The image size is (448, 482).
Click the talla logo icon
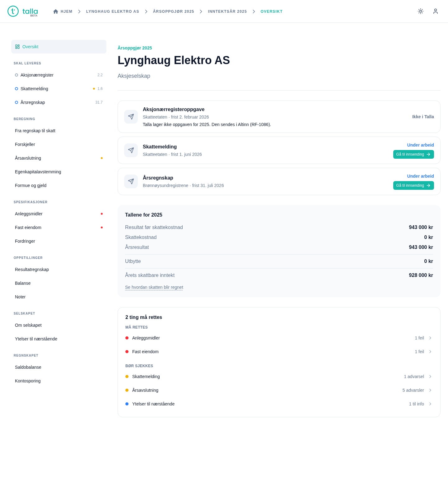click(13, 11)
